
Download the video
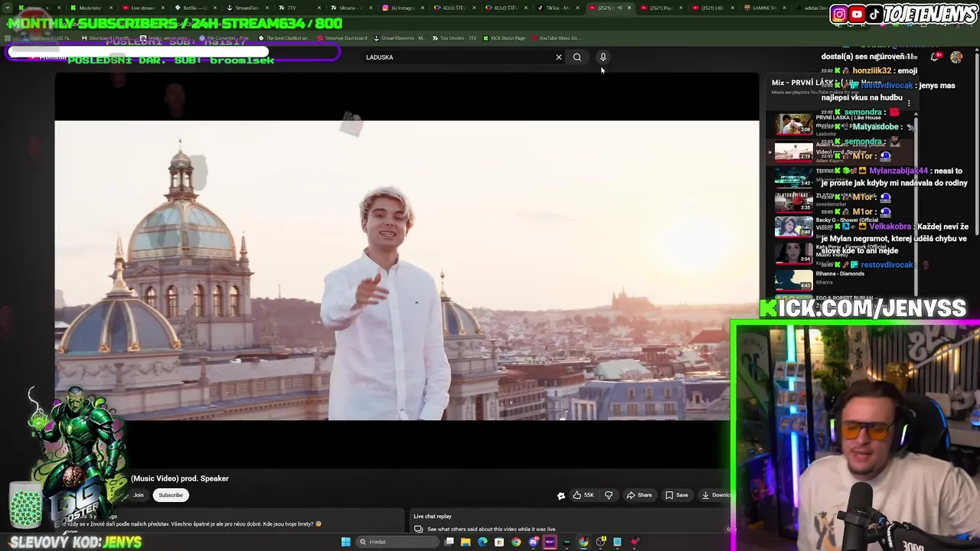717,495
